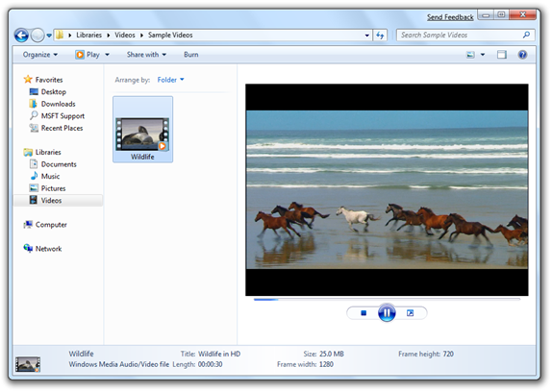This screenshot has height=392, width=552.
Task: Click the Favorites star icon
Action: [x=28, y=79]
